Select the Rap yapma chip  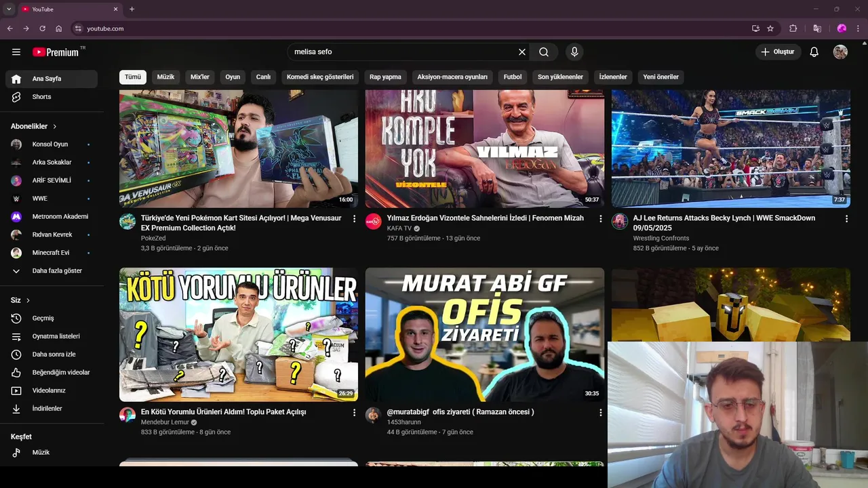click(x=385, y=77)
